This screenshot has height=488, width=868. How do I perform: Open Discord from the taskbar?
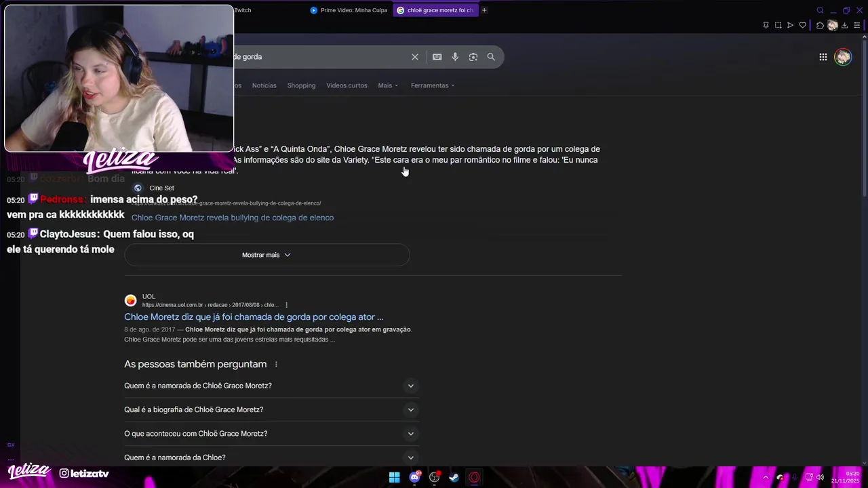[x=414, y=477]
